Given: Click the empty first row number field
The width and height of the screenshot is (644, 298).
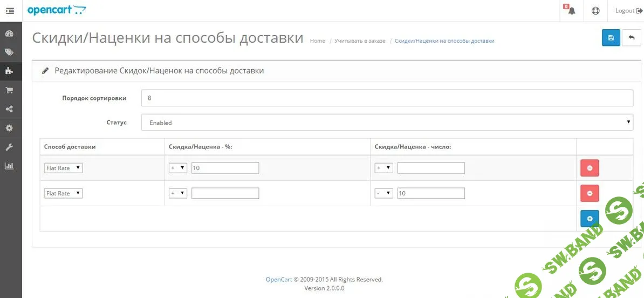Looking at the screenshot, I should (x=431, y=168).
